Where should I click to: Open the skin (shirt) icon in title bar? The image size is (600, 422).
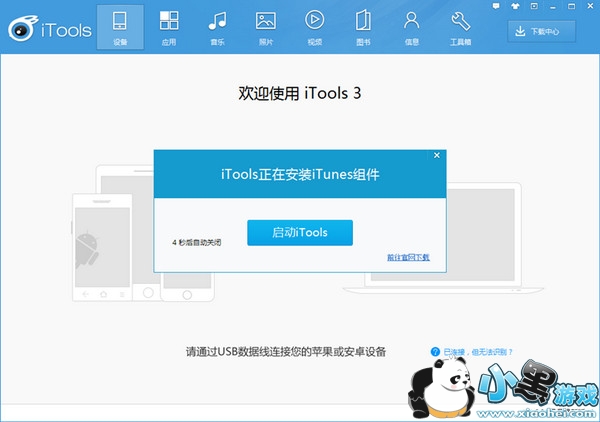(x=515, y=6)
